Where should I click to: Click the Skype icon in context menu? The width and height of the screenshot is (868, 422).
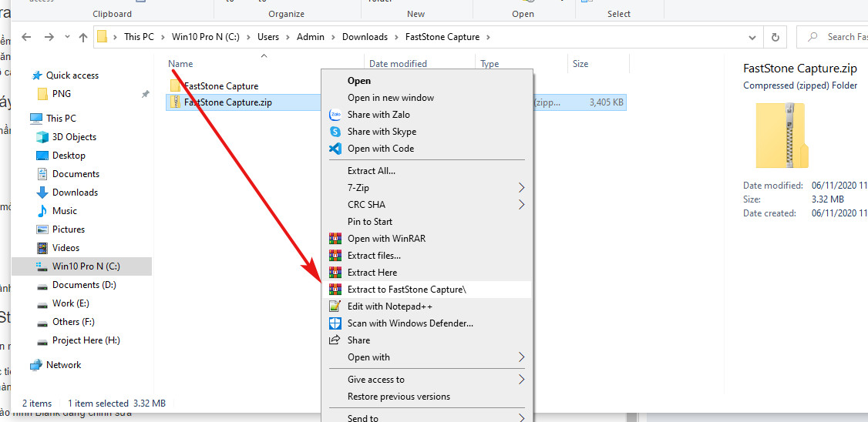pos(335,132)
